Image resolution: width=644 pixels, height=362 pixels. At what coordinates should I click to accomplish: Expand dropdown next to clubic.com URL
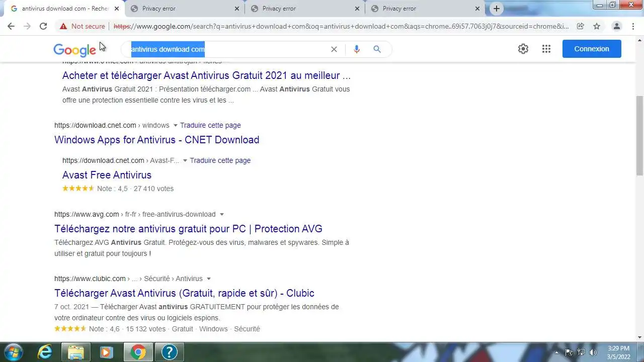click(209, 279)
